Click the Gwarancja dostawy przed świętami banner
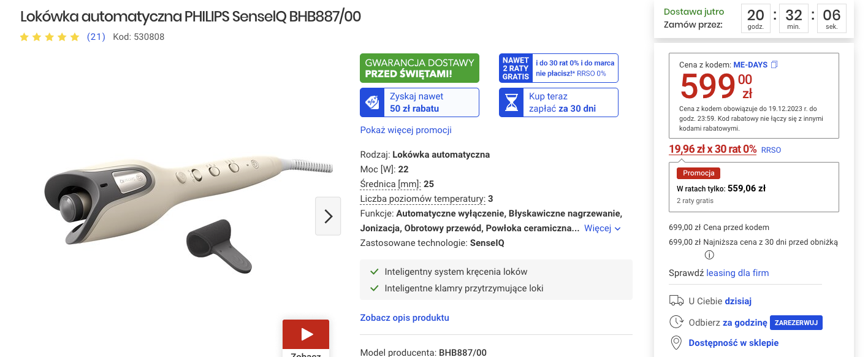868x357 pixels. coord(419,68)
